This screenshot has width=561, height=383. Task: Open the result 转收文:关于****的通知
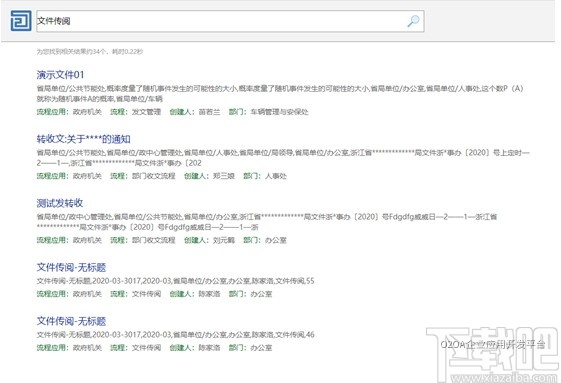pyautogui.click(x=83, y=139)
